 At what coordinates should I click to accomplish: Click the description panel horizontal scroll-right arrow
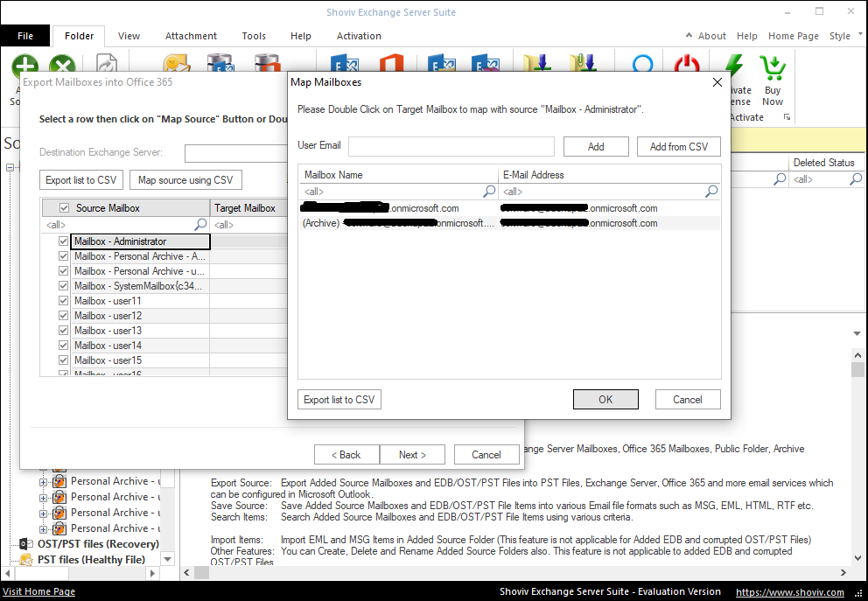(843, 573)
